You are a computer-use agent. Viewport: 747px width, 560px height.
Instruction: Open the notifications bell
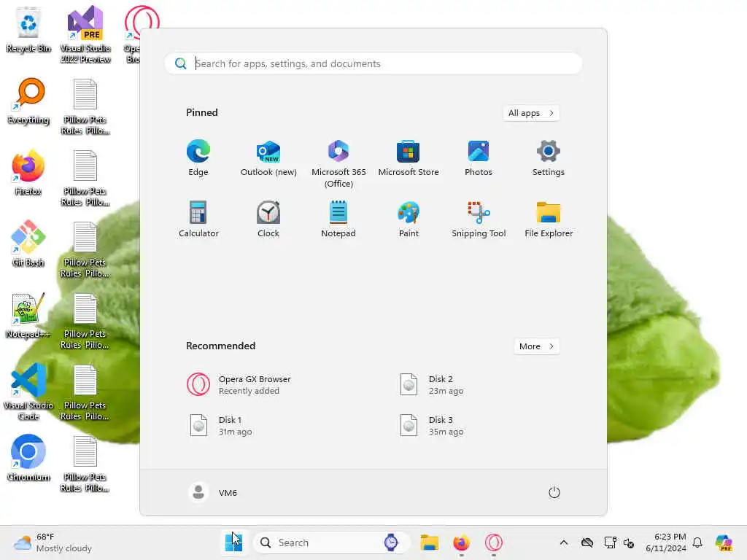click(x=697, y=542)
